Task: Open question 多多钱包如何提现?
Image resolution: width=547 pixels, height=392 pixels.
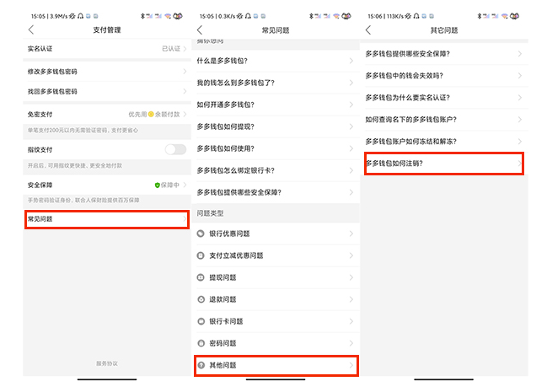Action: (x=276, y=126)
